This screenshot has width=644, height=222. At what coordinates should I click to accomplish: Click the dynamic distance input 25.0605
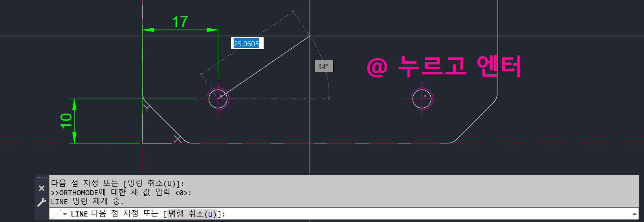(247, 44)
